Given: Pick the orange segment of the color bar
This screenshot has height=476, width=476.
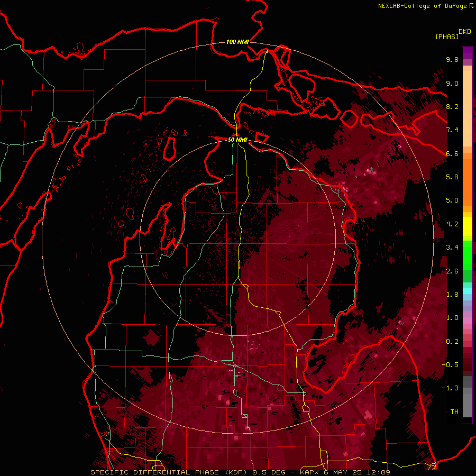Looking at the screenshot, I should point(467,182).
